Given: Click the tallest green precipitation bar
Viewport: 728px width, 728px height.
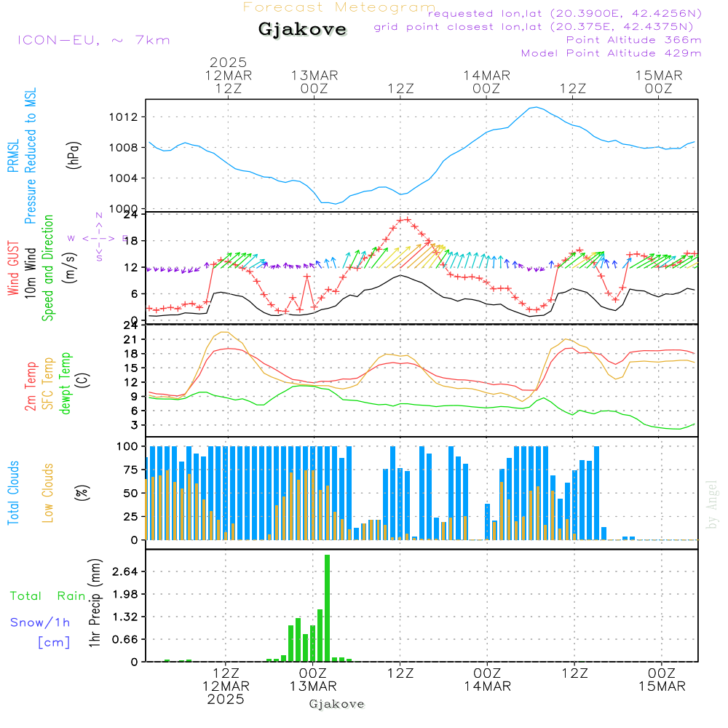Looking at the screenshot, I should (x=328, y=607).
